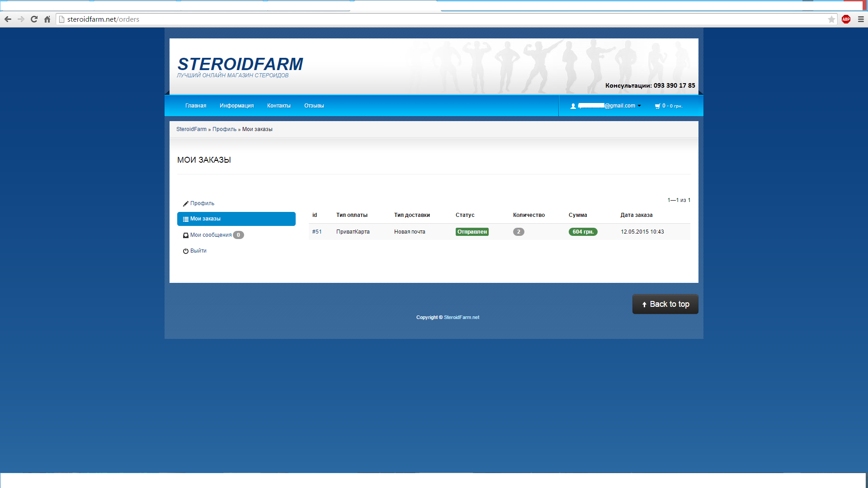This screenshot has height=488, width=868.
Task: Click the browser home icon
Action: tap(47, 19)
